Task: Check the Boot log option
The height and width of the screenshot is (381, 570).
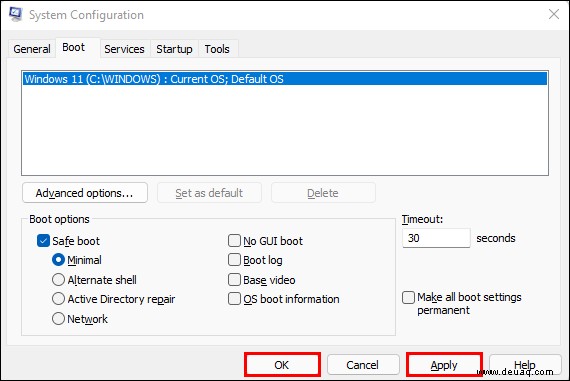Action: click(234, 260)
